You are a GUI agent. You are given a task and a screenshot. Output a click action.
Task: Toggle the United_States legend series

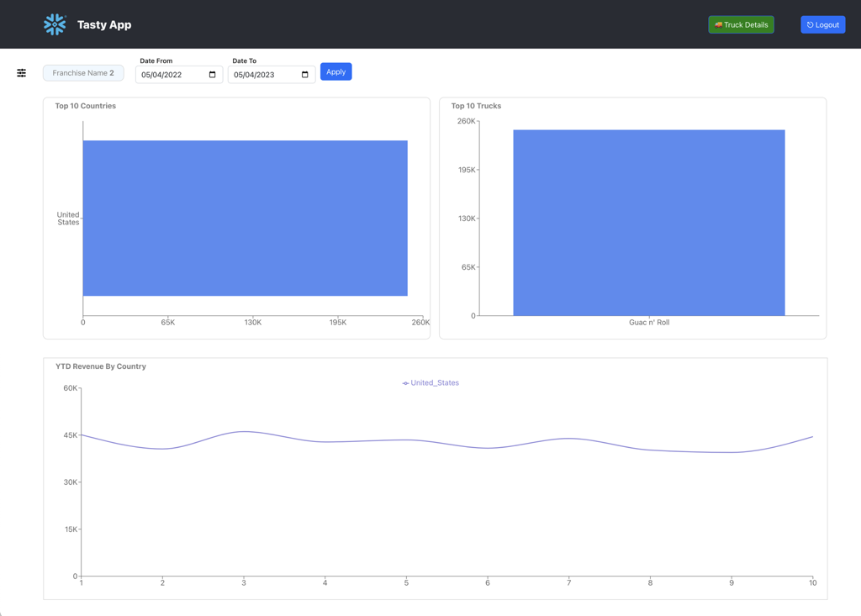click(430, 383)
